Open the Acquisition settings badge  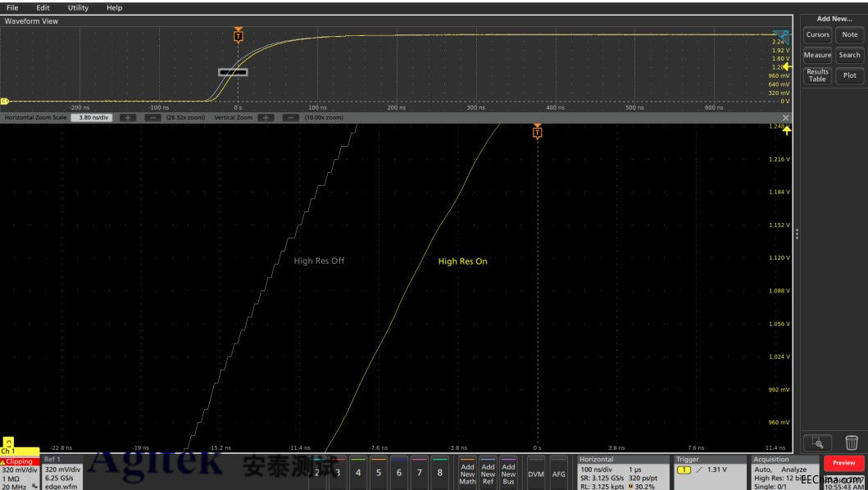785,472
